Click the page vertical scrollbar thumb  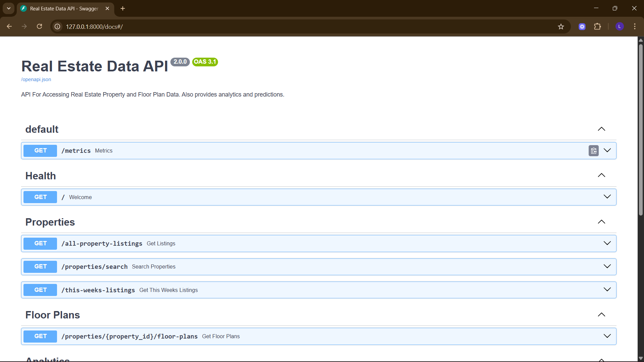641,130
